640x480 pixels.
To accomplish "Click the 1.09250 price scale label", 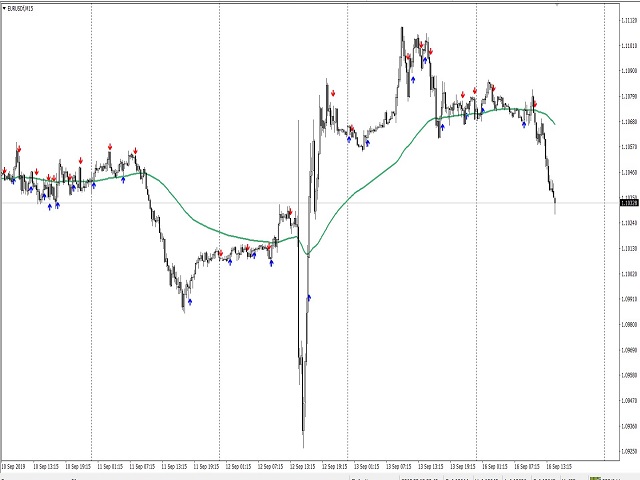I will pyautogui.click(x=629, y=451).
